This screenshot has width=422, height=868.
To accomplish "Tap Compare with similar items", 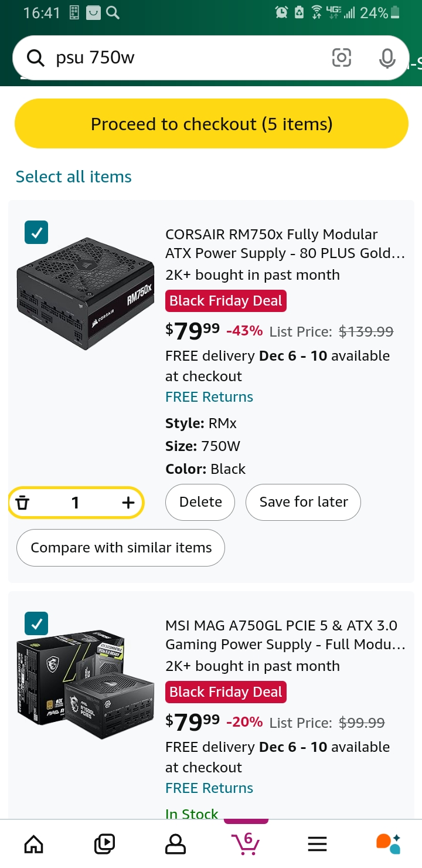I will (121, 548).
